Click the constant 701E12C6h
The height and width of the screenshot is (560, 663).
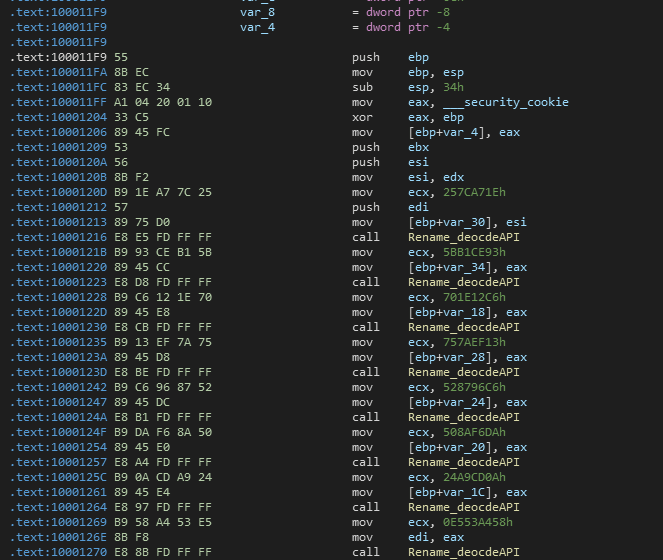(x=474, y=297)
